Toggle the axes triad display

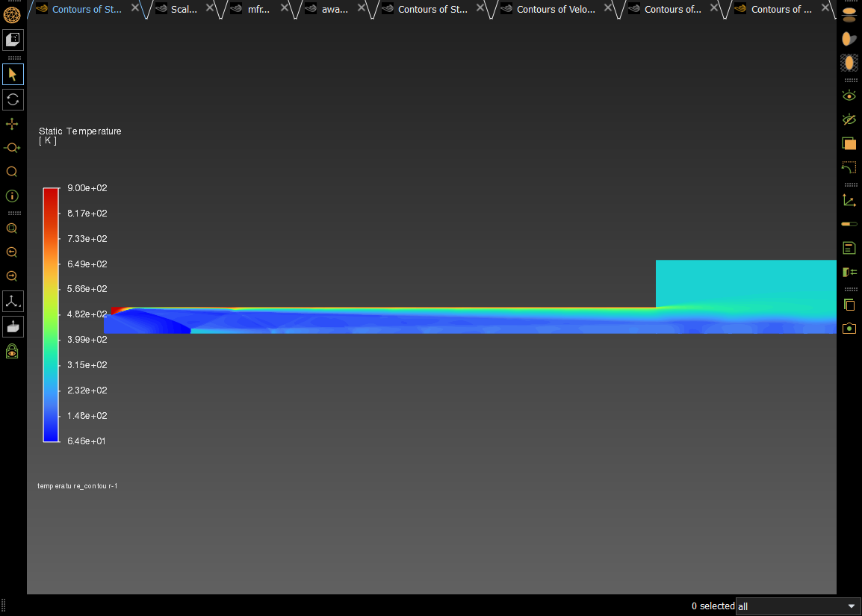coord(849,200)
